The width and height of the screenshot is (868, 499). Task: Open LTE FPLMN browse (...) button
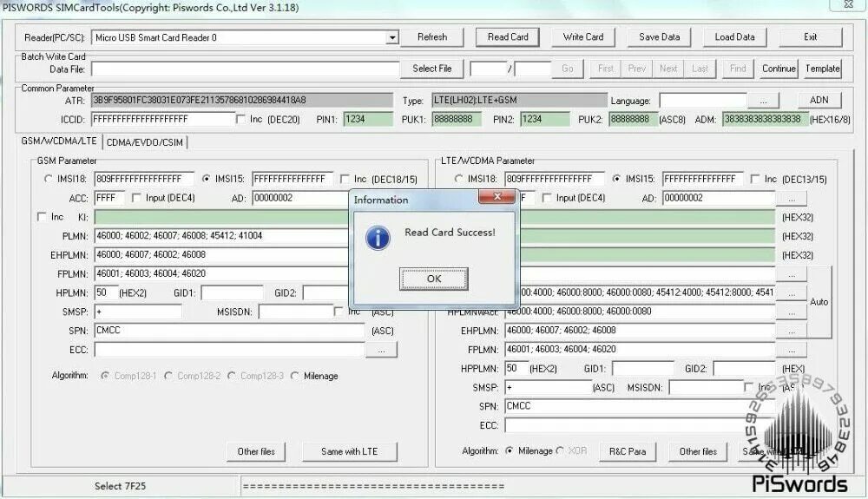tap(792, 350)
